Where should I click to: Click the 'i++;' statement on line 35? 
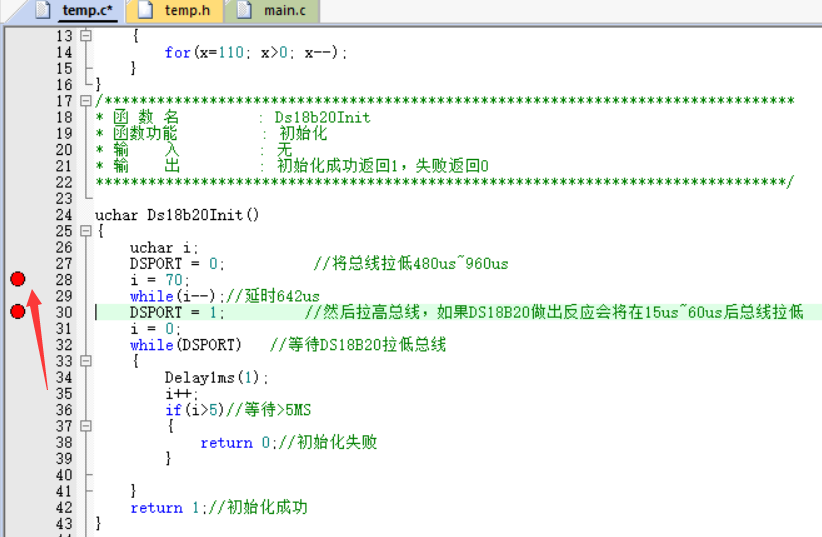181,394
